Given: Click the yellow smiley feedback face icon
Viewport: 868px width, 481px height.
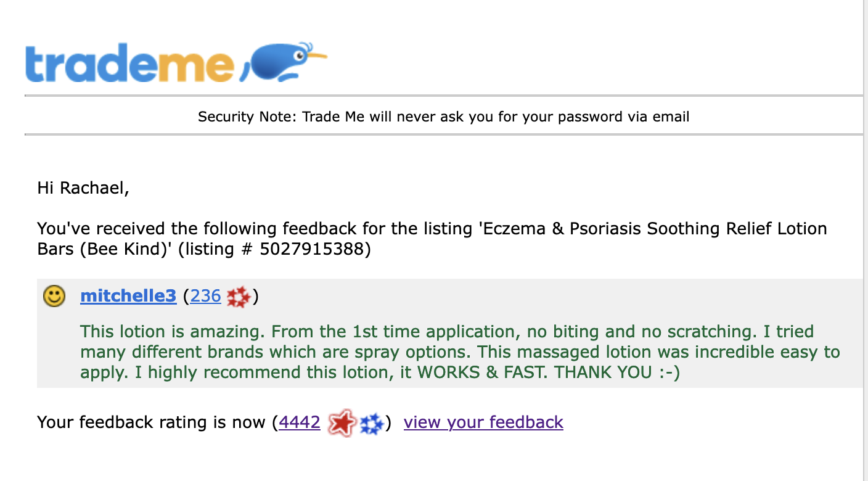Looking at the screenshot, I should (x=54, y=296).
